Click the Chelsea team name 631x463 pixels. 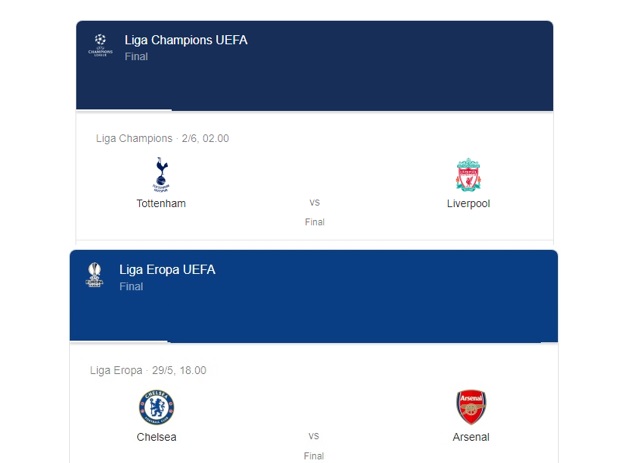point(157,437)
